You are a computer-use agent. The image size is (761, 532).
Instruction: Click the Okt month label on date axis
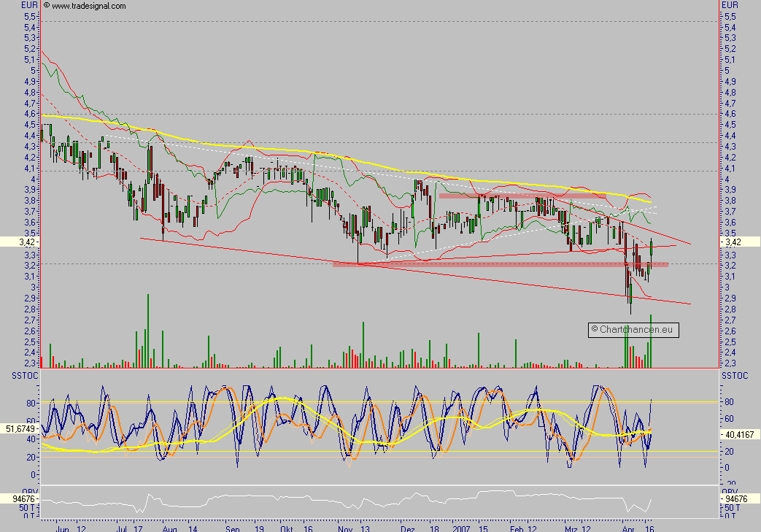tap(287, 528)
